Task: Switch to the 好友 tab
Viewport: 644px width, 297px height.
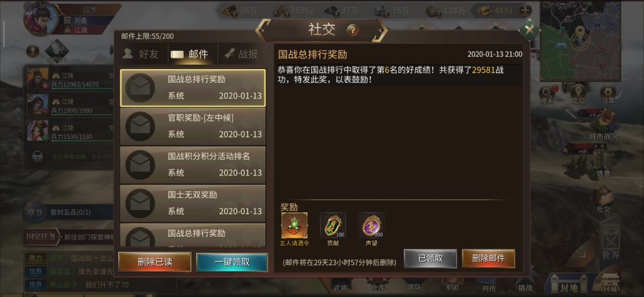Action: [141, 54]
